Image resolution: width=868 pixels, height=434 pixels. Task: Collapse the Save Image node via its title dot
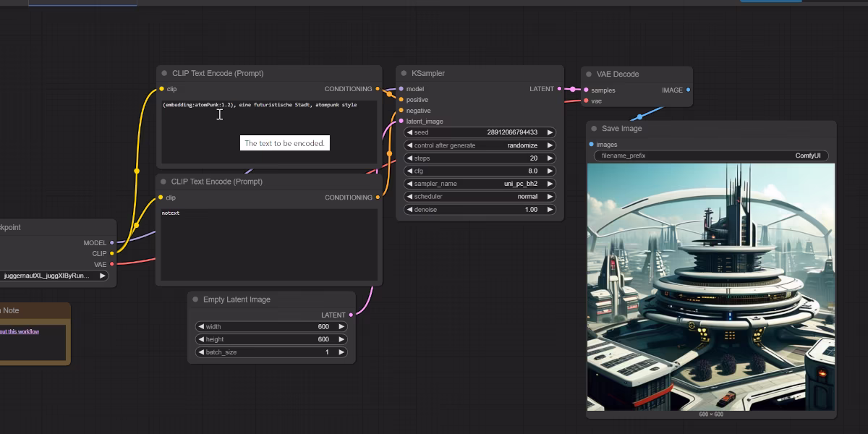point(594,128)
